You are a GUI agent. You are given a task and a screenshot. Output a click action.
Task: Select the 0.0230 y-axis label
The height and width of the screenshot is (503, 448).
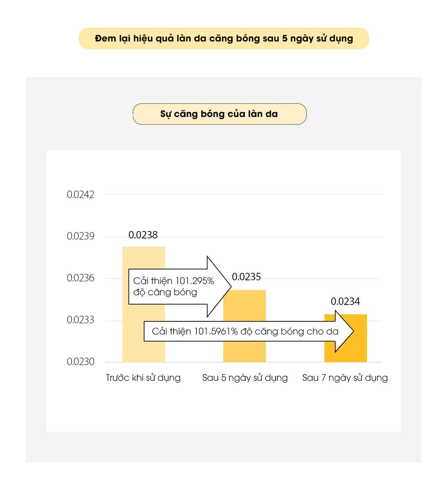click(x=81, y=362)
